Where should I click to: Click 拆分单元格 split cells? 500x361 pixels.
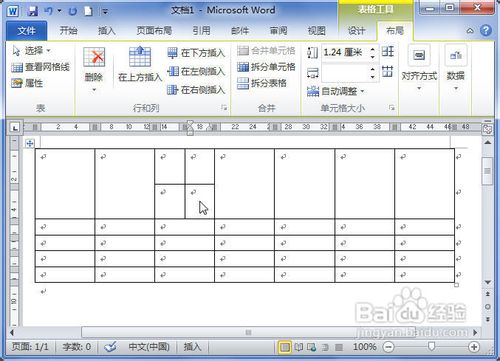pos(266,67)
